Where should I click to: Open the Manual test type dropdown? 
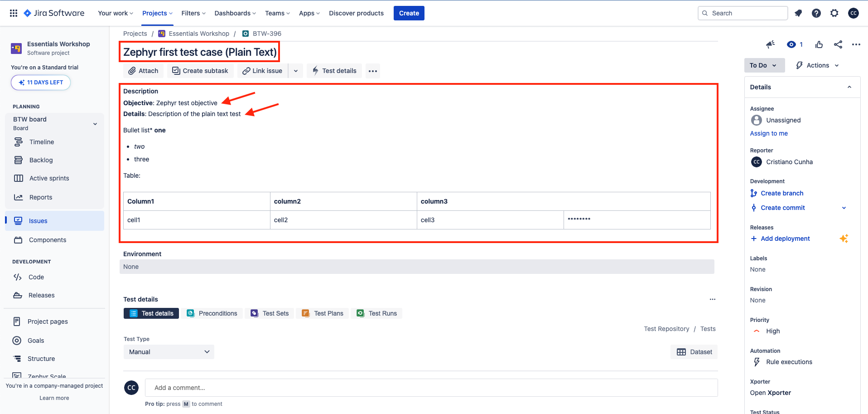pyautogui.click(x=169, y=352)
